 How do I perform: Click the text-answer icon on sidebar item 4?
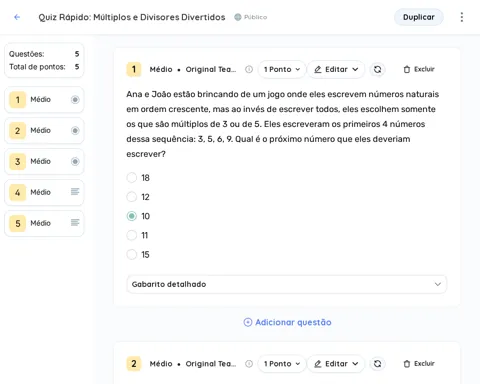click(75, 191)
